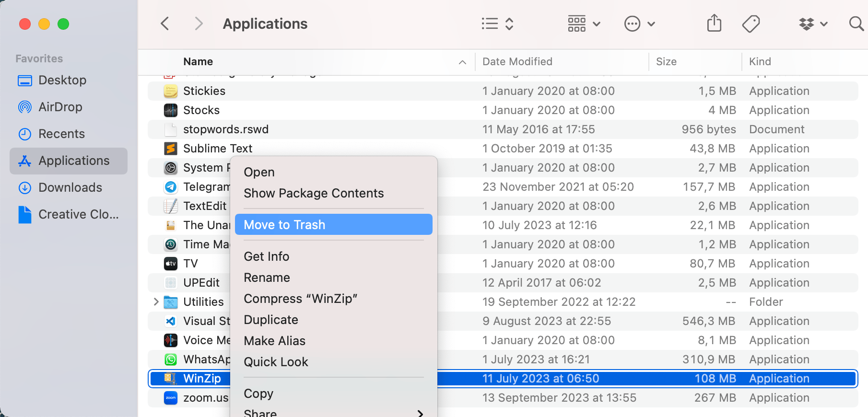The image size is (868, 417).
Task: Click the Telegram app icon
Action: point(171,187)
